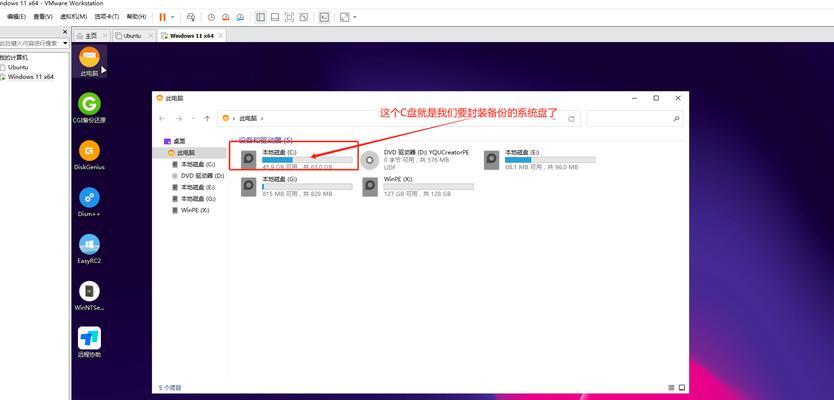The image size is (834, 400).
Task: Take a snapshot with the clock icon
Action: tap(211, 17)
